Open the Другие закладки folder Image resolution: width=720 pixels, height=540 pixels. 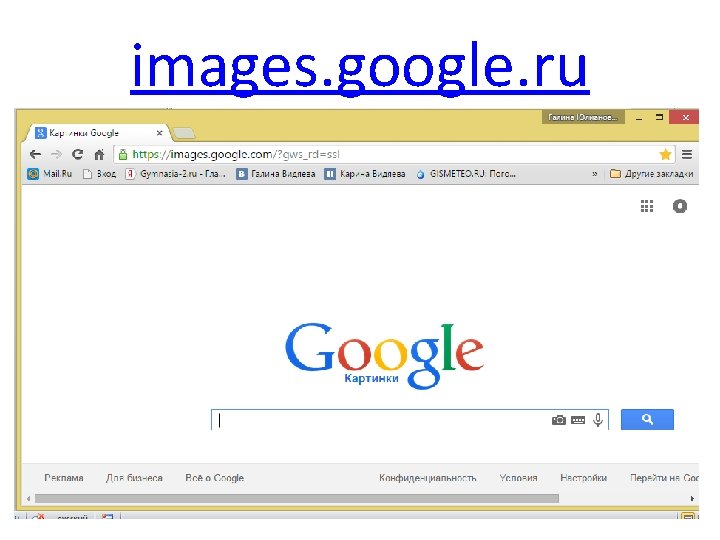[x=652, y=174]
